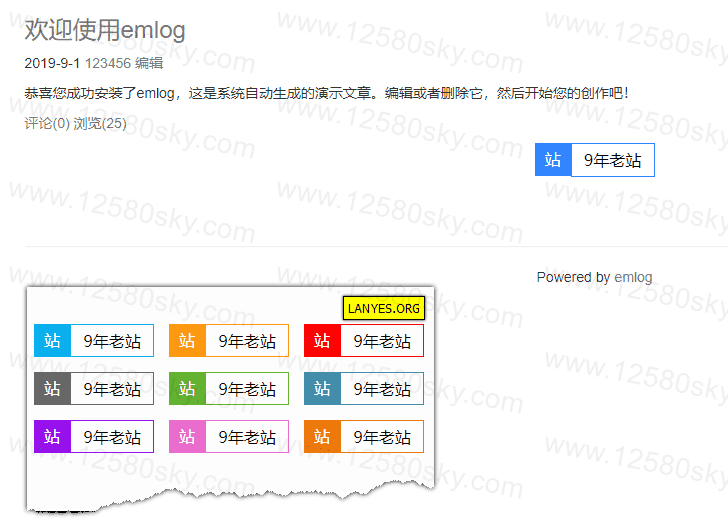Click the 编辑 edit link
The width and height of the screenshot is (728, 520).
[149, 63]
